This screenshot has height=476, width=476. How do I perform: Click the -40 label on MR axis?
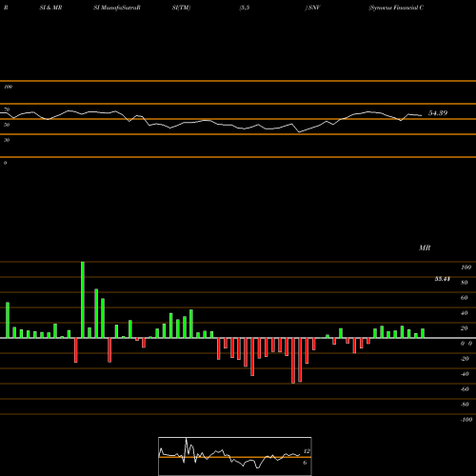pyautogui.click(x=465, y=374)
